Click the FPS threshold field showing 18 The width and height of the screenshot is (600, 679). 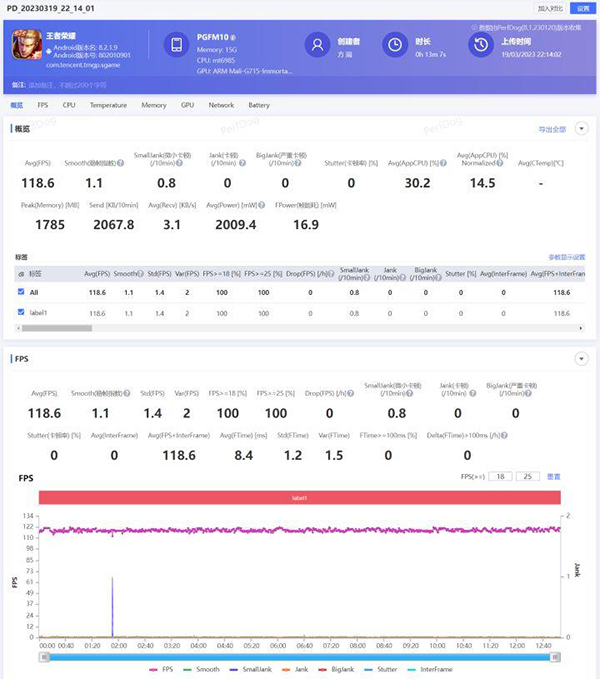point(503,477)
